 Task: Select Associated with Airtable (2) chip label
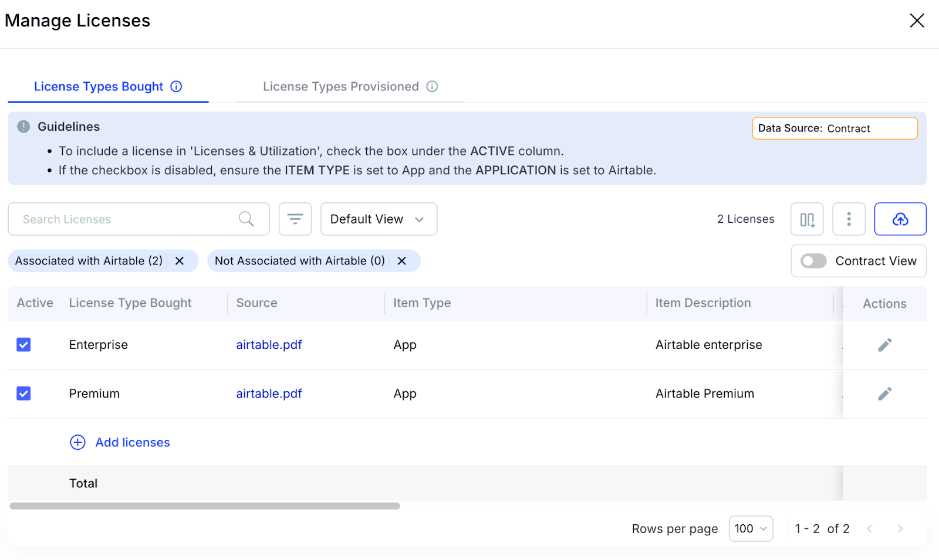[89, 261]
